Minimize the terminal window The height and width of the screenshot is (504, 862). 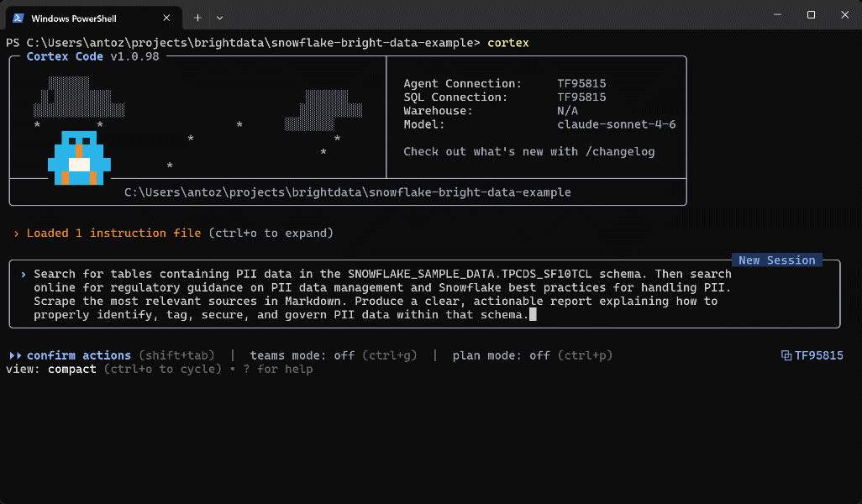(777, 15)
